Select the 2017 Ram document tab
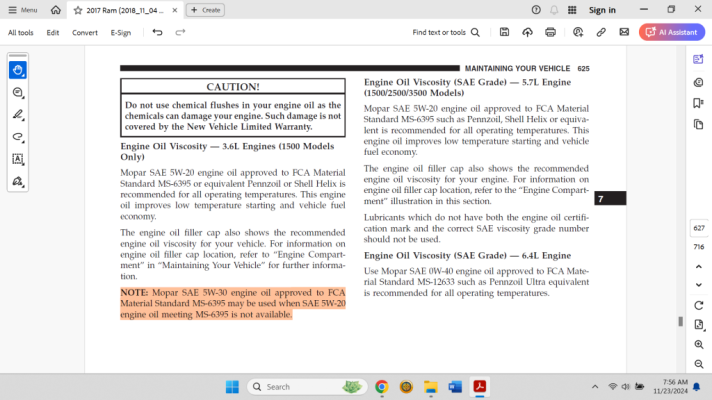Viewport: 712px width, 400px height. [125, 10]
